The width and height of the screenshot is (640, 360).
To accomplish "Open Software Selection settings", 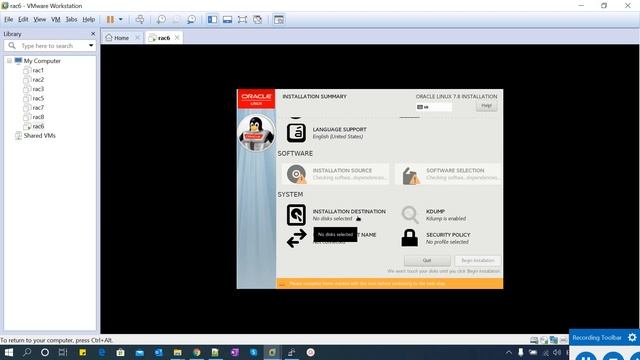I will (449, 174).
